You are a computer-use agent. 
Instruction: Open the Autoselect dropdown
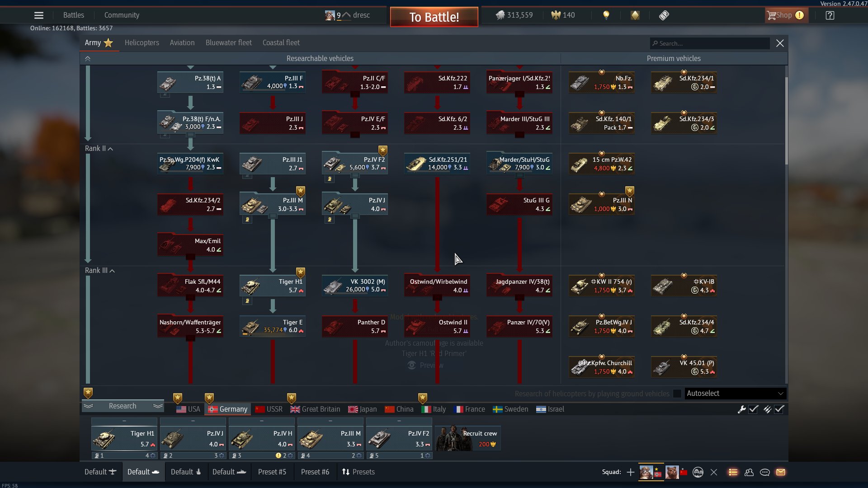735,394
